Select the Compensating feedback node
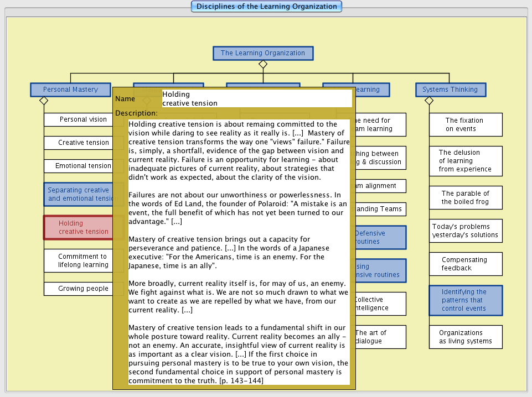 pyautogui.click(x=465, y=264)
